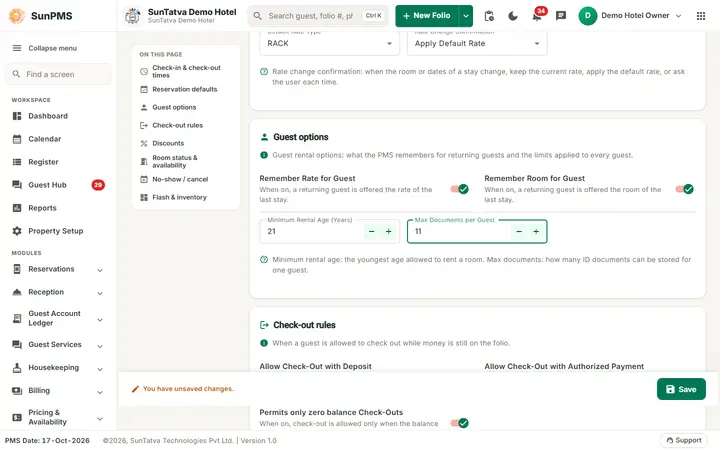The width and height of the screenshot is (720, 450).
Task: Click the Collapse menu hamburger icon
Action: [x=17, y=48]
